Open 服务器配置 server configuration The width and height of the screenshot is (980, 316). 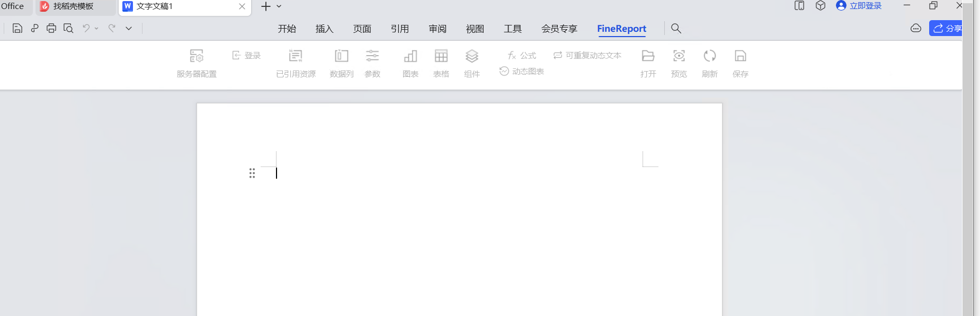point(197,64)
